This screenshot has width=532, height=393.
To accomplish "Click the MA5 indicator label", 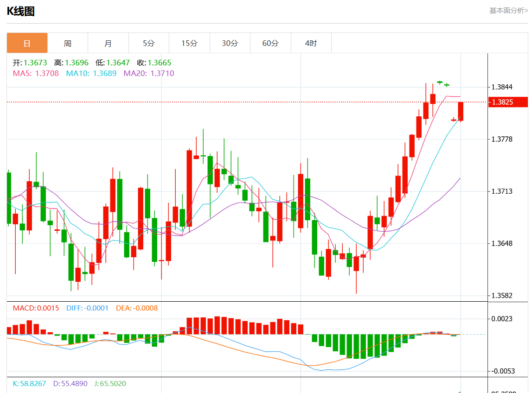I will pos(36,73).
